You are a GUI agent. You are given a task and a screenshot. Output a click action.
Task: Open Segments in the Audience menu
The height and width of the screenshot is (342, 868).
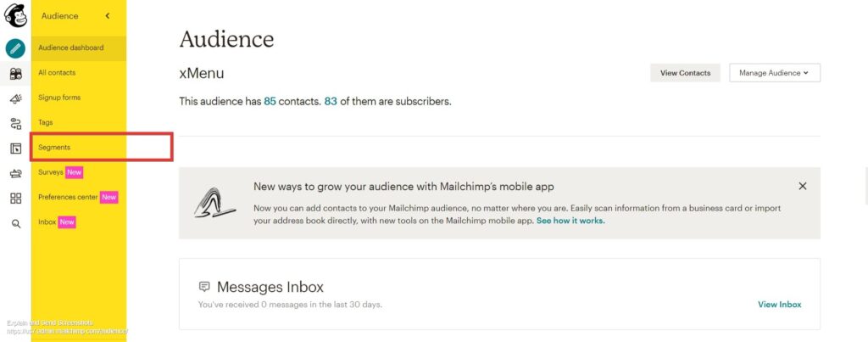tap(54, 148)
